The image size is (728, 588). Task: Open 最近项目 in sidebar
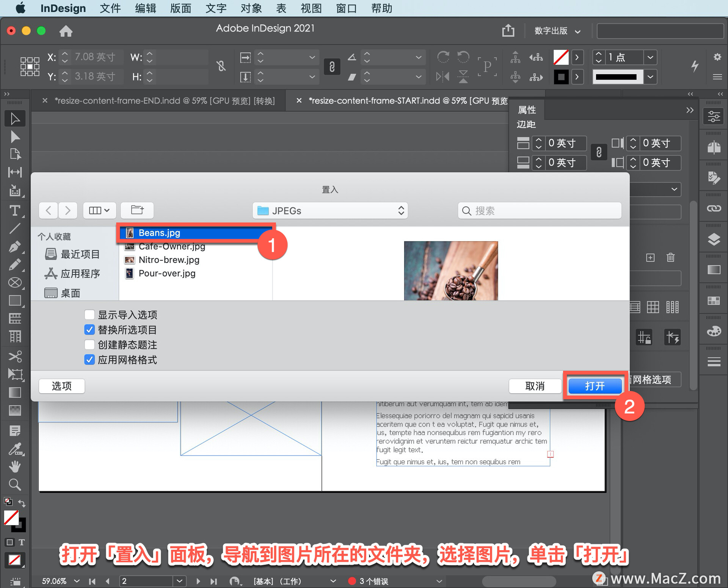pyautogui.click(x=72, y=254)
